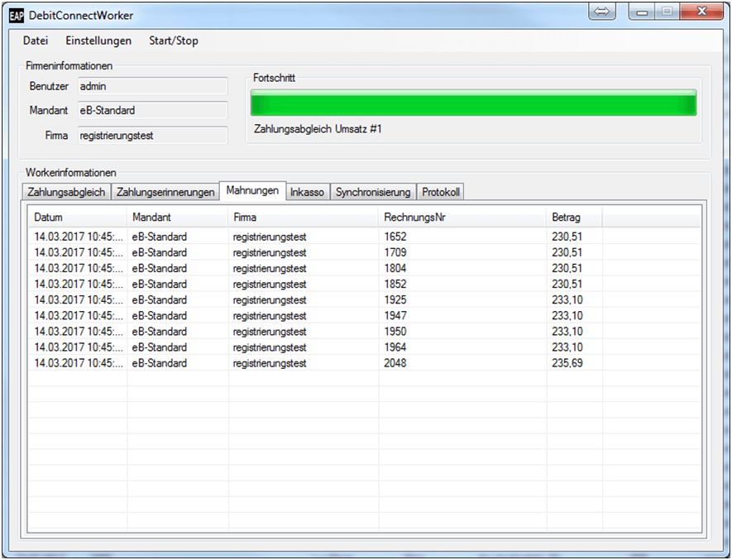Sort list by Betrag column header
This screenshot has width=732, height=560.
(x=573, y=218)
